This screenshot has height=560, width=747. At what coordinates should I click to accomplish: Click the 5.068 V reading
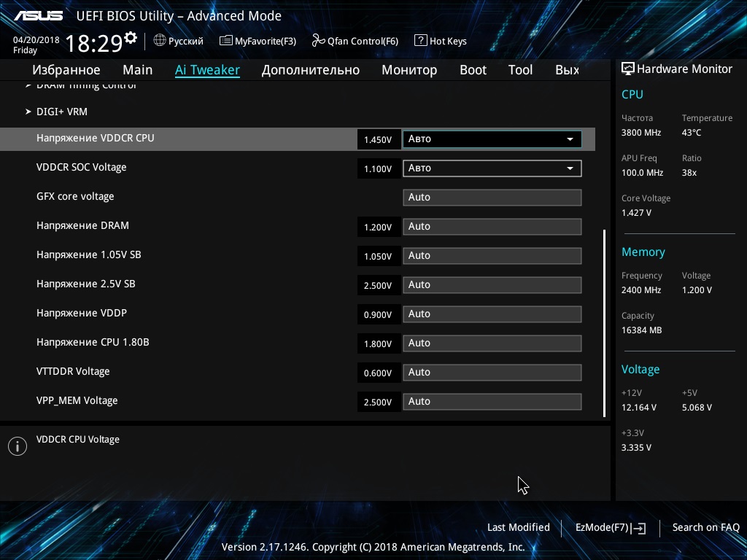point(697,408)
